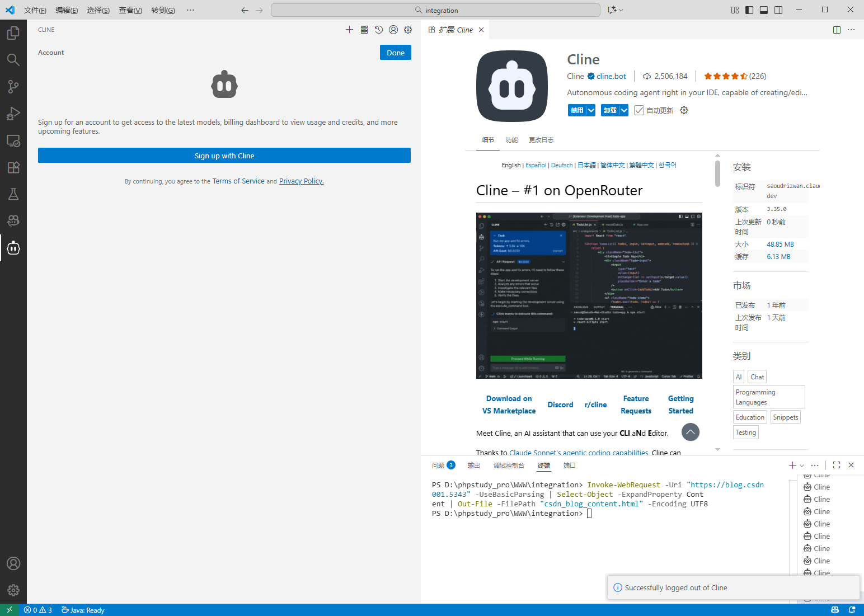Viewport: 864px width, 616px height.
Task: Open Cline task history icon
Action: coord(379,30)
